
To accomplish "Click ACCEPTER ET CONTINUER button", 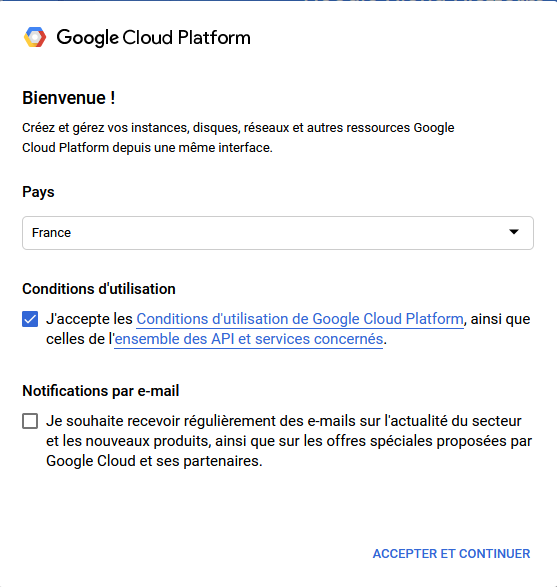I will [x=451, y=554].
